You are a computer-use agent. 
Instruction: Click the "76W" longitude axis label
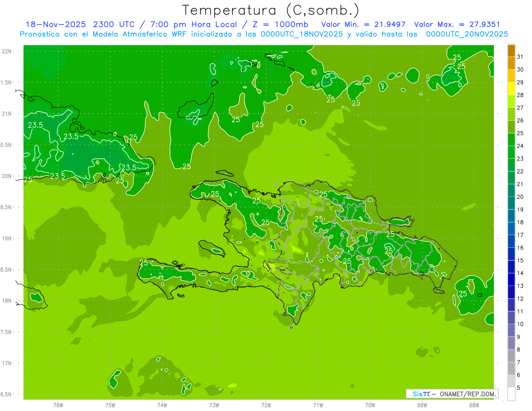pyautogui.click(x=58, y=405)
